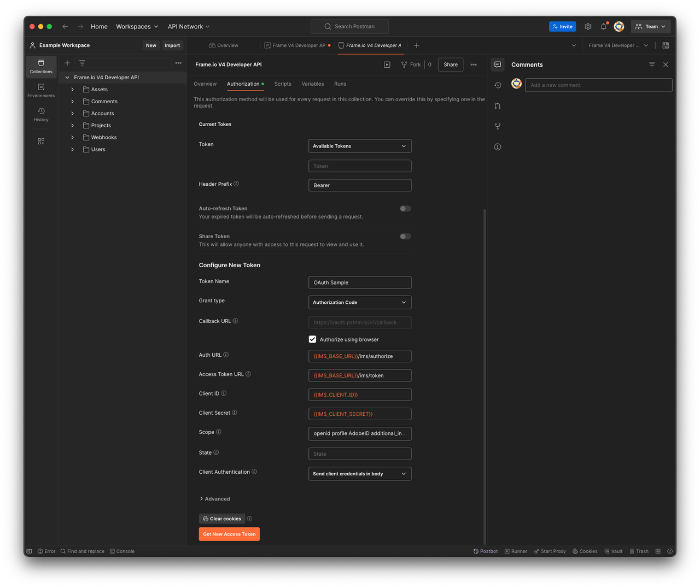
Task: Click the State input field
Action: point(360,454)
